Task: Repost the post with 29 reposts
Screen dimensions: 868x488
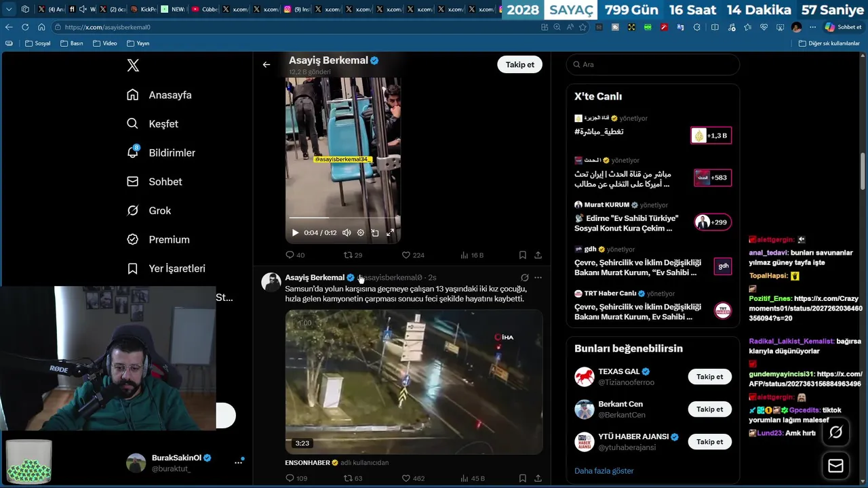Action: [x=353, y=255]
